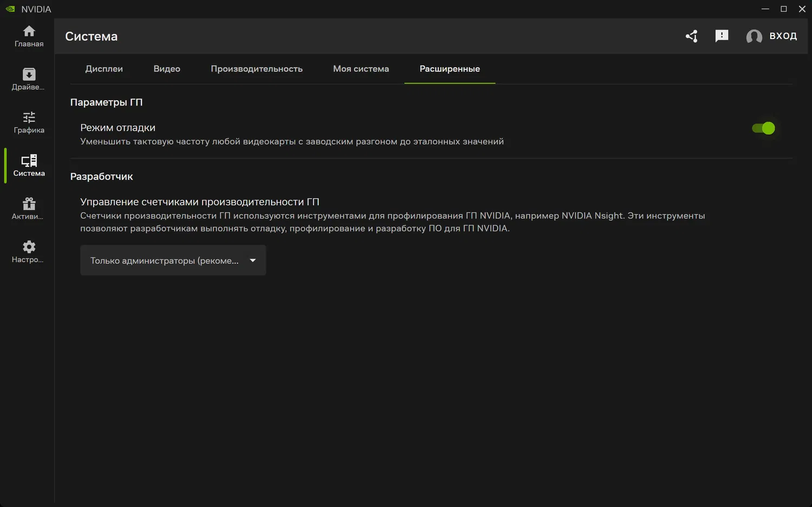
Task: Click the Режим отладки label
Action: [118, 128]
